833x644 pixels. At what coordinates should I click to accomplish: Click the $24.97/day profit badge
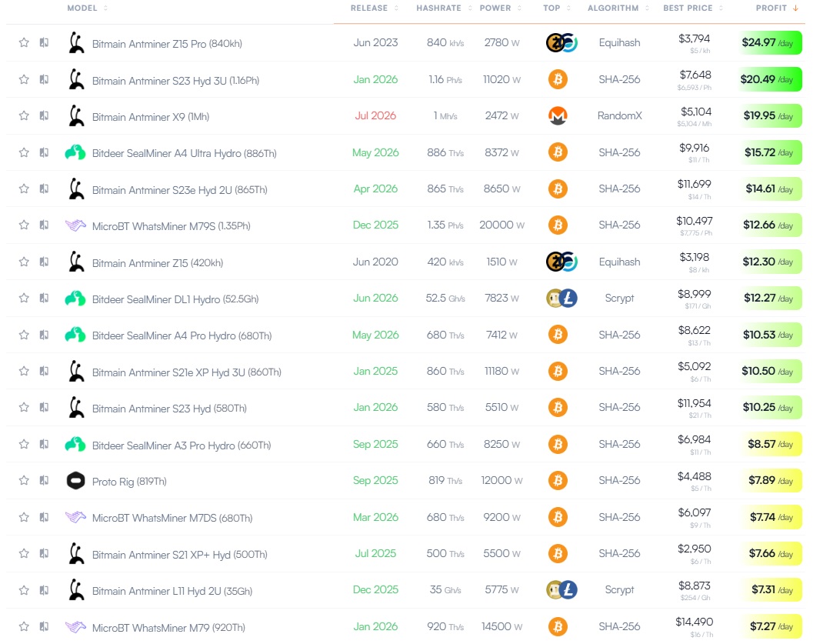[768, 42]
